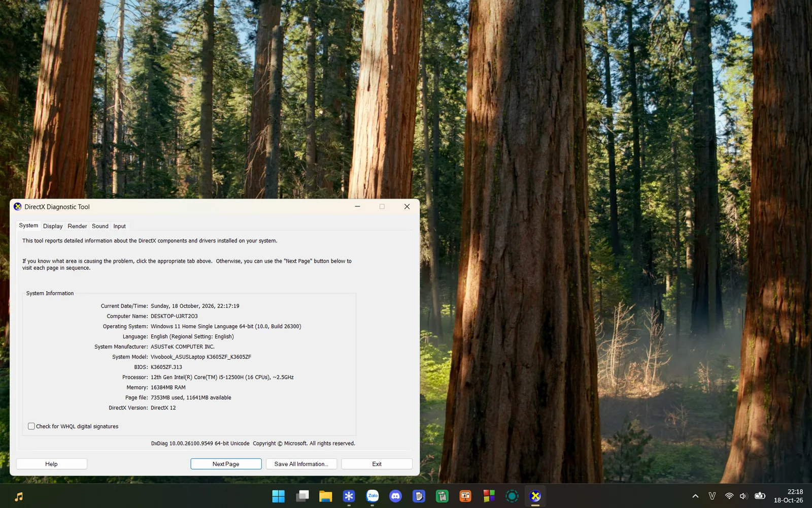Switch to the Input tab

click(119, 226)
